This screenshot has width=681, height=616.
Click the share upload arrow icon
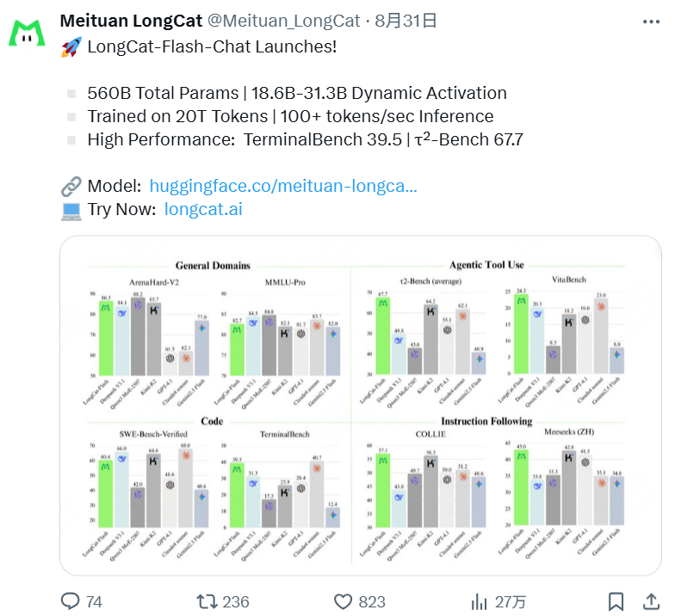pos(651,601)
